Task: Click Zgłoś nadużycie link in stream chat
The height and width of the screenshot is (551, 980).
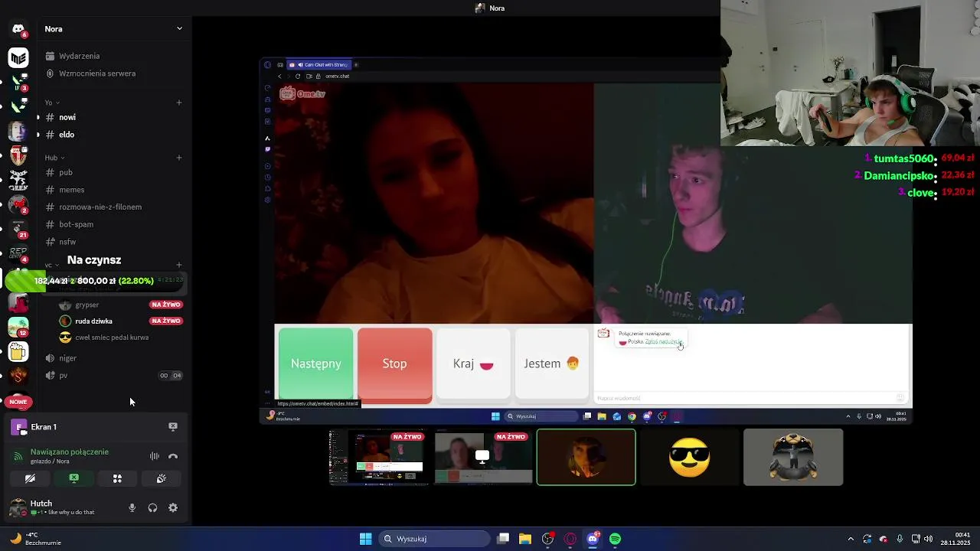Action: pyautogui.click(x=663, y=342)
